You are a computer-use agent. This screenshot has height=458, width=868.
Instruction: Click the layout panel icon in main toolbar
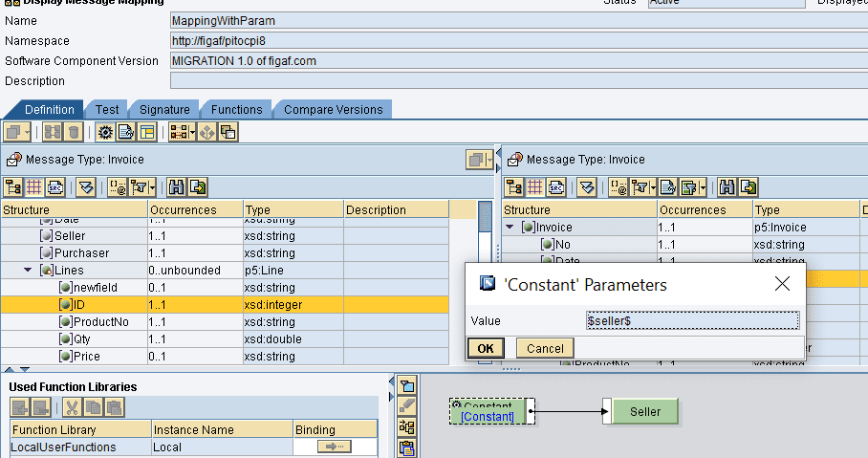click(147, 132)
